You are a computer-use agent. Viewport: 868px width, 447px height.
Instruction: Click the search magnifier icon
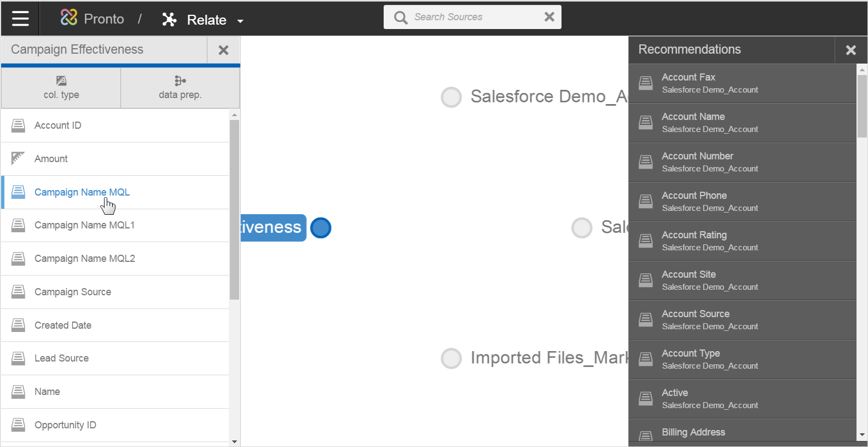coord(401,18)
